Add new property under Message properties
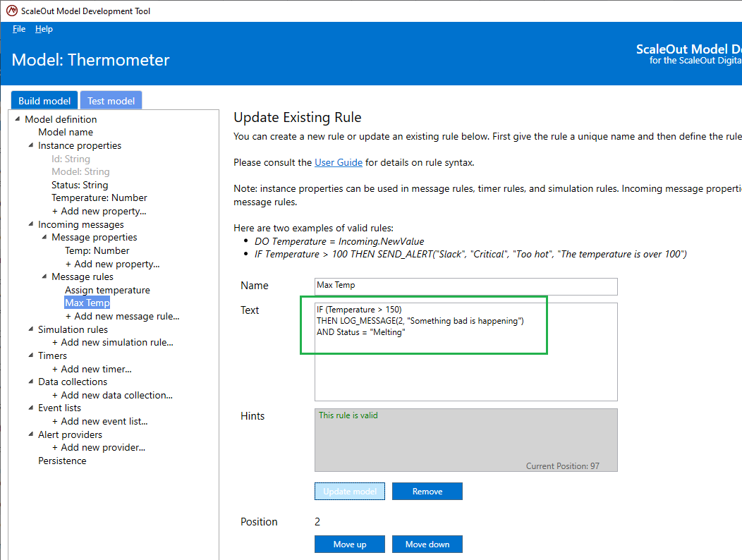 click(112, 264)
